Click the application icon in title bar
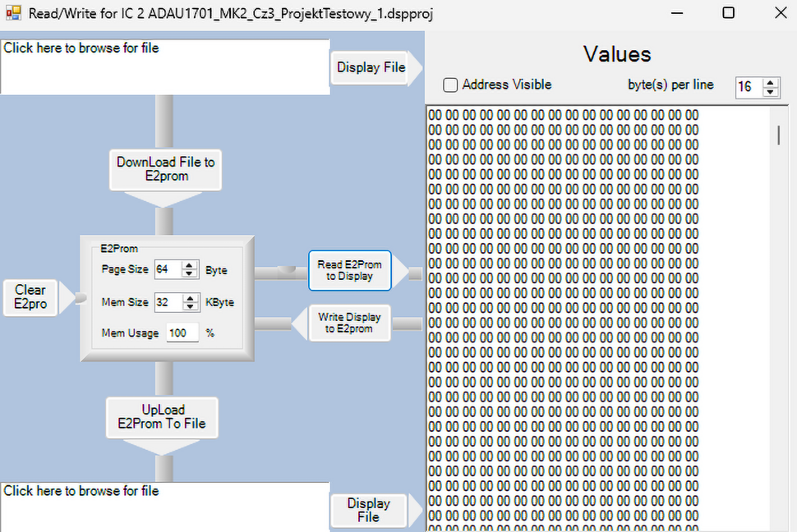Screen dimensions: 797x532 click(13, 14)
